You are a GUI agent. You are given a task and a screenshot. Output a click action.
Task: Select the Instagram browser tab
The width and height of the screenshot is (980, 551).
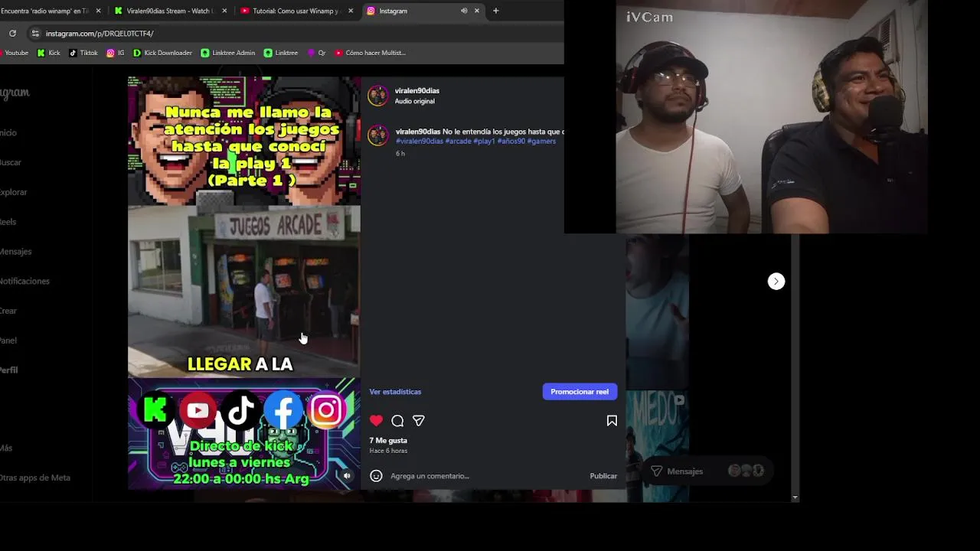(413, 11)
